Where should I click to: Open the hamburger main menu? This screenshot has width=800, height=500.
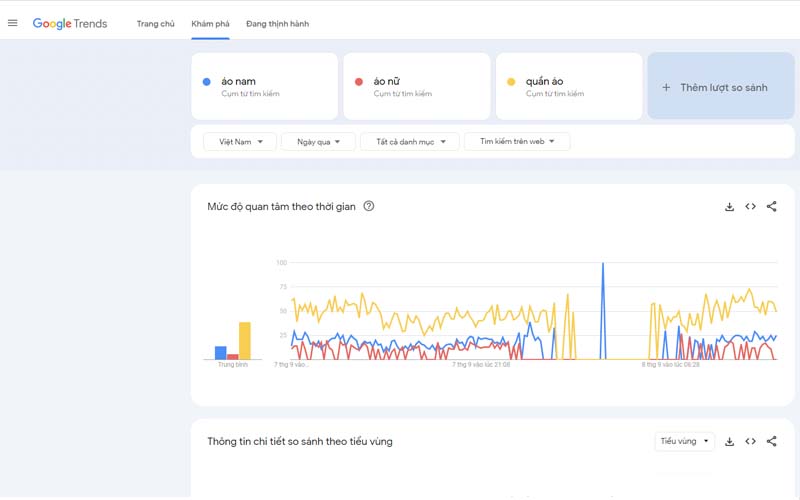coord(13,23)
